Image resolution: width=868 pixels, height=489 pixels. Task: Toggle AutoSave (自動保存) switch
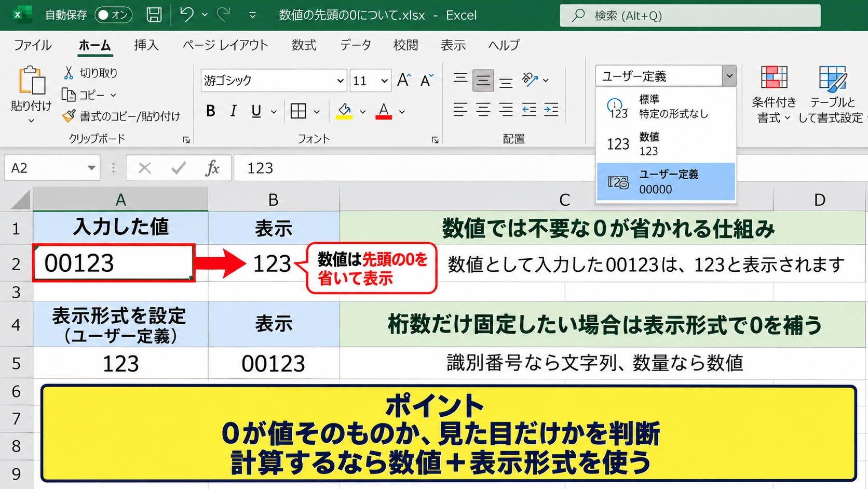click(x=114, y=15)
